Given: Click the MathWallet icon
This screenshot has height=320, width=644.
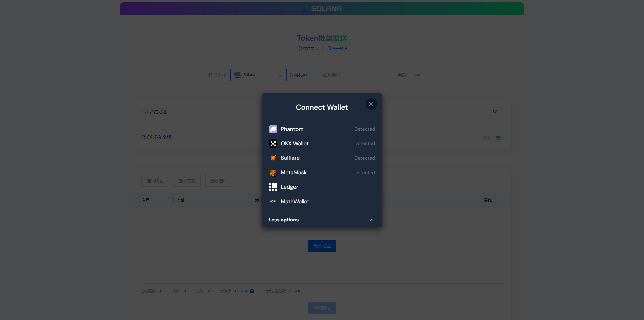Looking at the screenshot, I should (273, 201).
